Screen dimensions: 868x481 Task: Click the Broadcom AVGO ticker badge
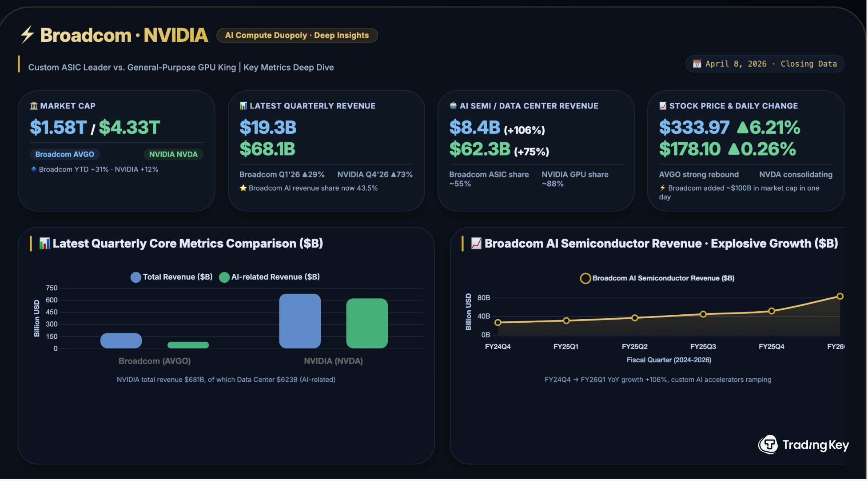65,154
